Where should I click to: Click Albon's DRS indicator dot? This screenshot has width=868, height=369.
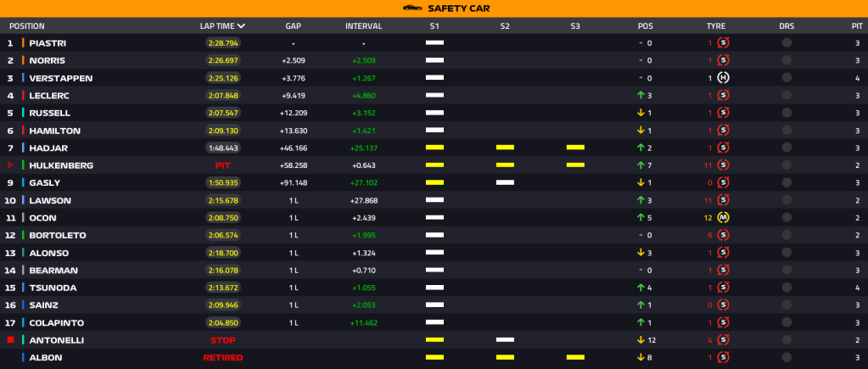787,358
